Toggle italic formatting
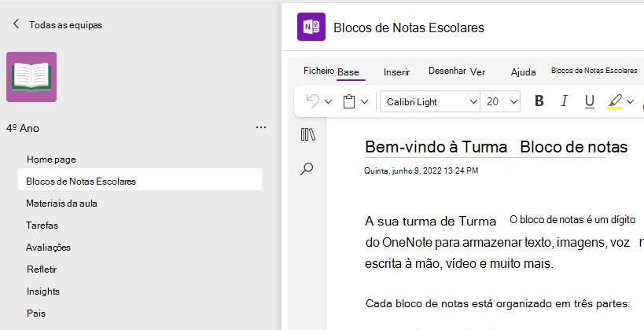 [565, 101]
